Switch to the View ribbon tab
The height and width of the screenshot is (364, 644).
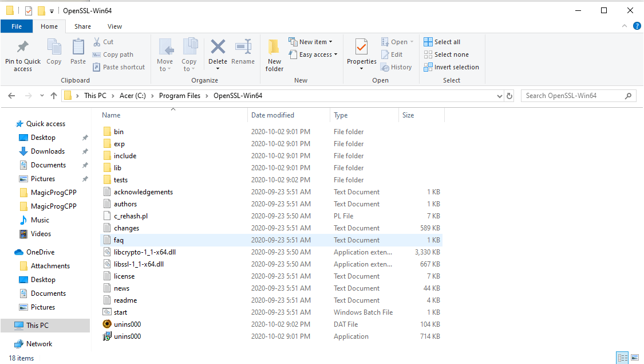[x=114, y=26]
